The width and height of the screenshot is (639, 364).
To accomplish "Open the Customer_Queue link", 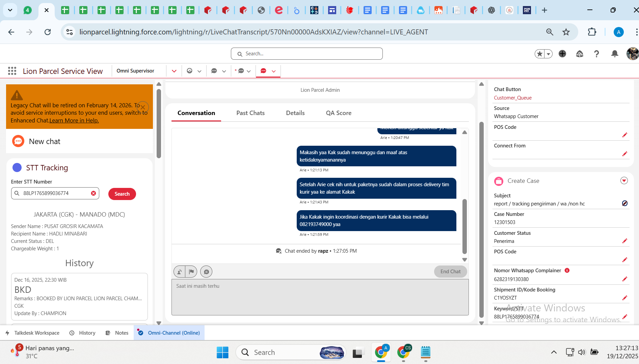I will [x=512, y=98].
